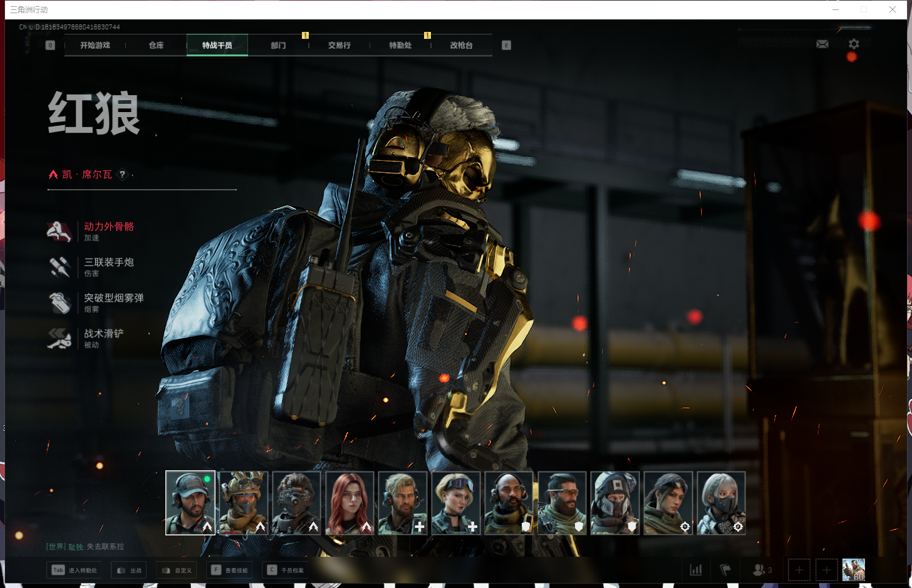
Task: Open the bar-chart statistics icon
Action: point(696,570)
